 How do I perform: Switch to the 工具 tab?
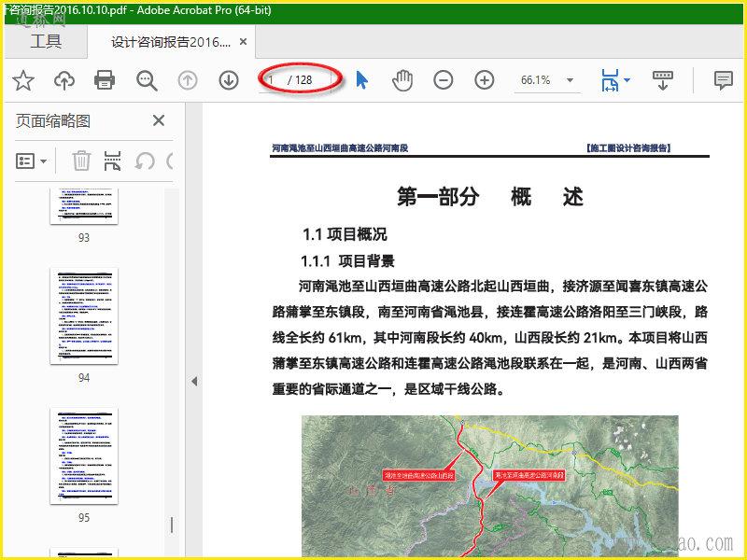45,42
